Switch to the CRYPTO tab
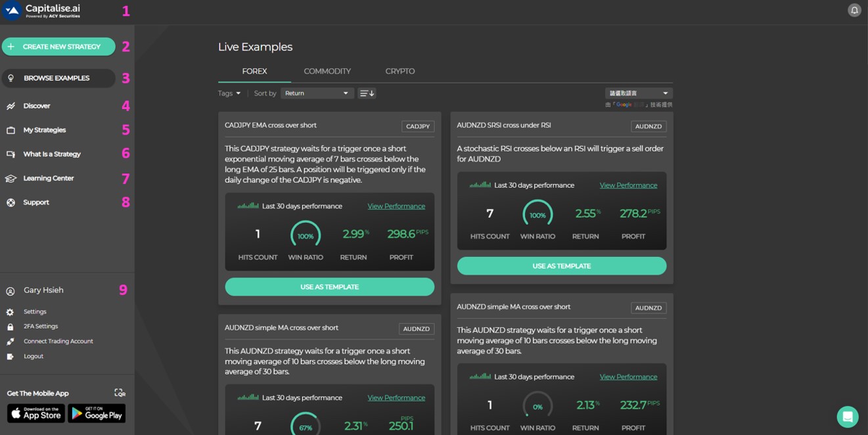Viewport: 868px width, 435px height. 400,71
